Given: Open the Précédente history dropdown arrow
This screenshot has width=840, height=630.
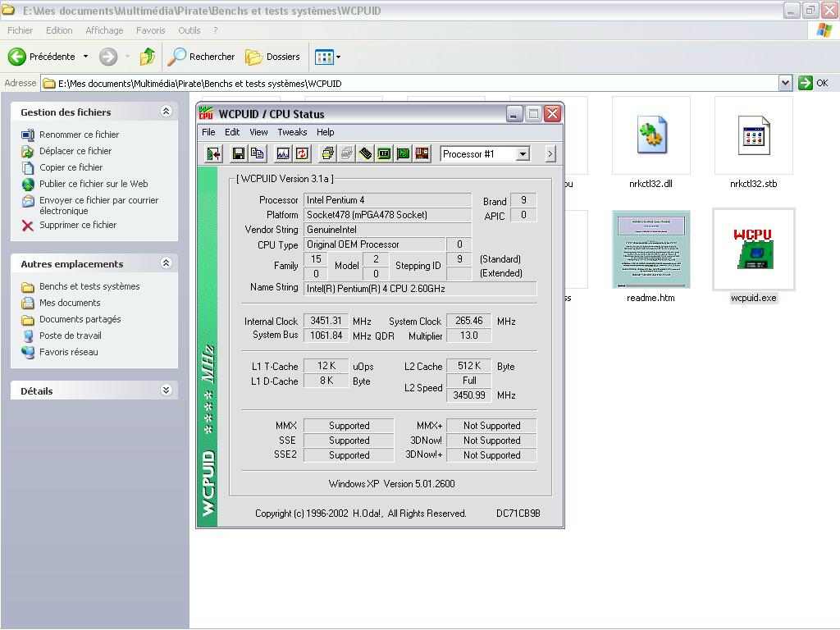Looking at the screenshot, I should (85, 57).
